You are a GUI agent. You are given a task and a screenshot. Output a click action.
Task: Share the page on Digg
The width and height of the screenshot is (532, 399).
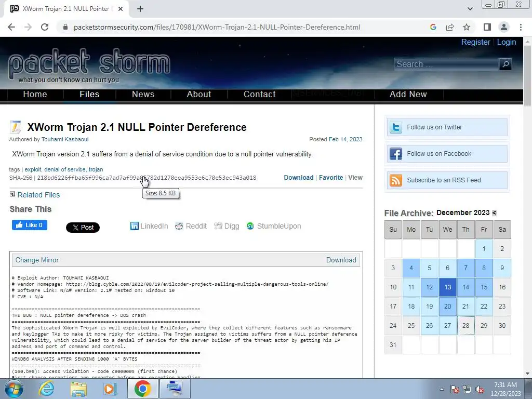click(227, 226)
